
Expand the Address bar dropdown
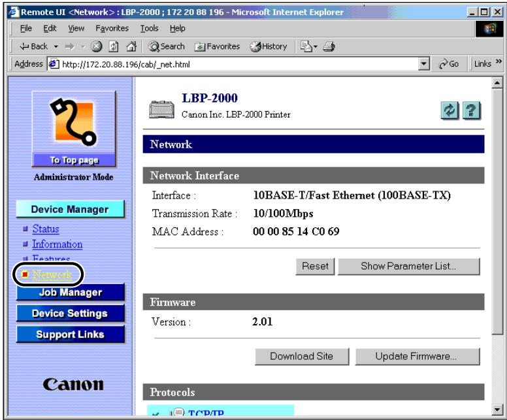pyautogui.click(x=423, y=64)
